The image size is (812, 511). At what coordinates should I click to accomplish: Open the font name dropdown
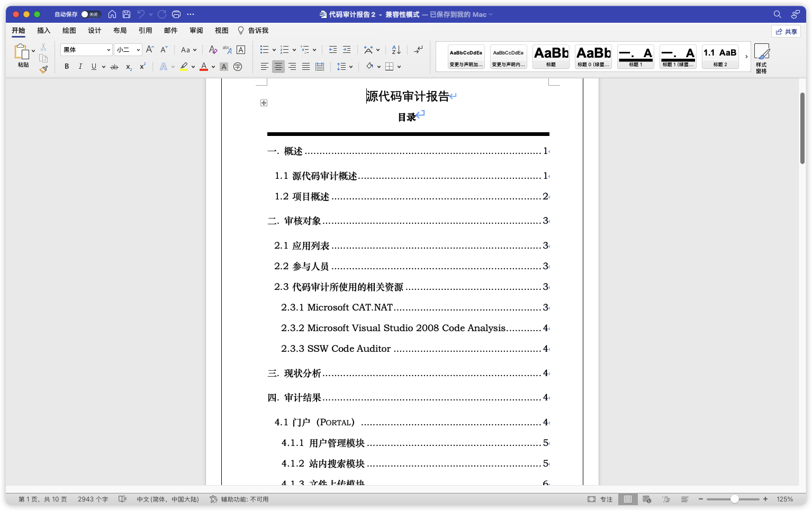(109, 50)
